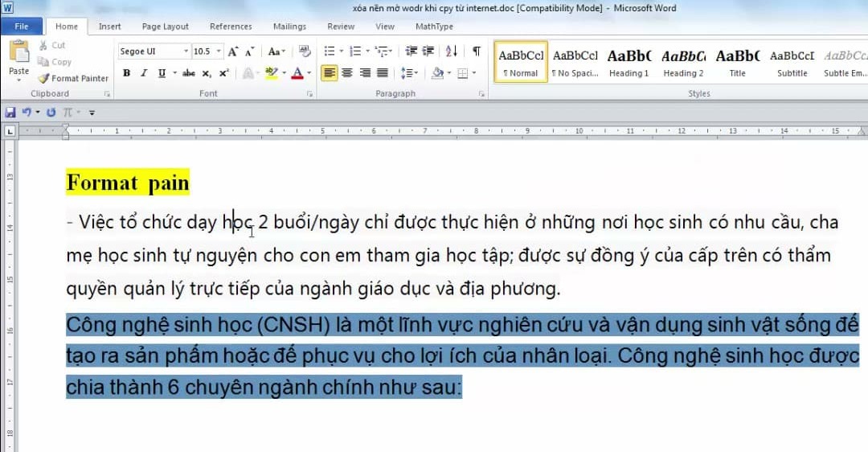This screenshot has height=452, width=868.
Task: Switch to the Insert tab
Action: pos(109,27)
